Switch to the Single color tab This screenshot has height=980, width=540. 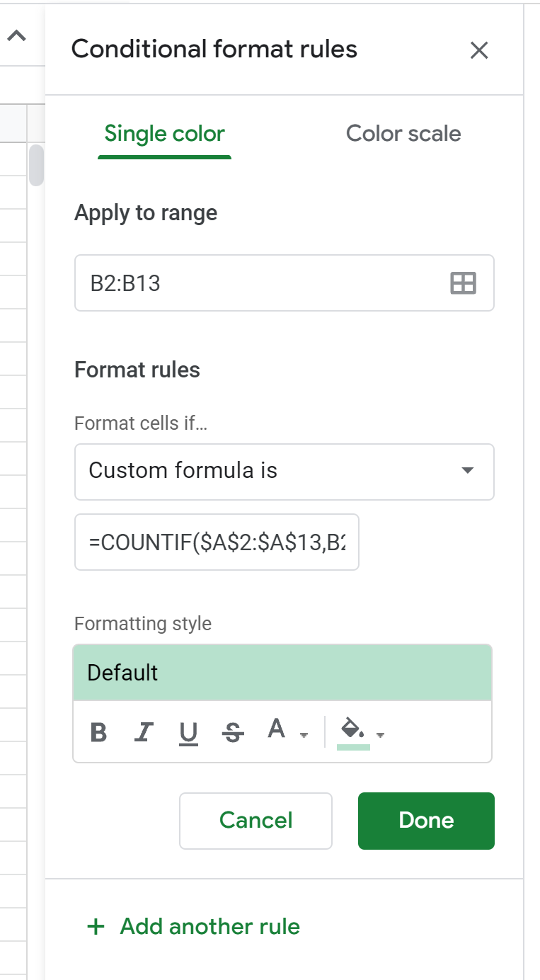[164, 134]
